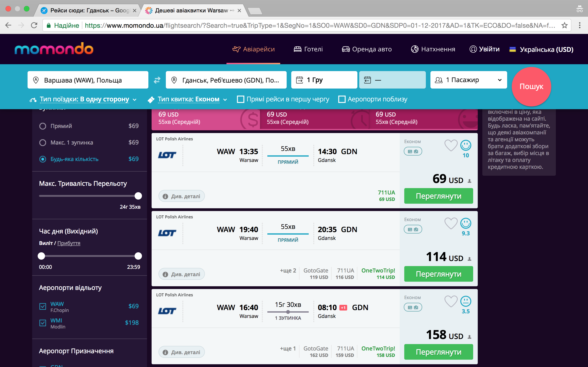Click the swap origin and destination arrows icon
This screenshot has height=367, width=588.
tap(157, 80)
